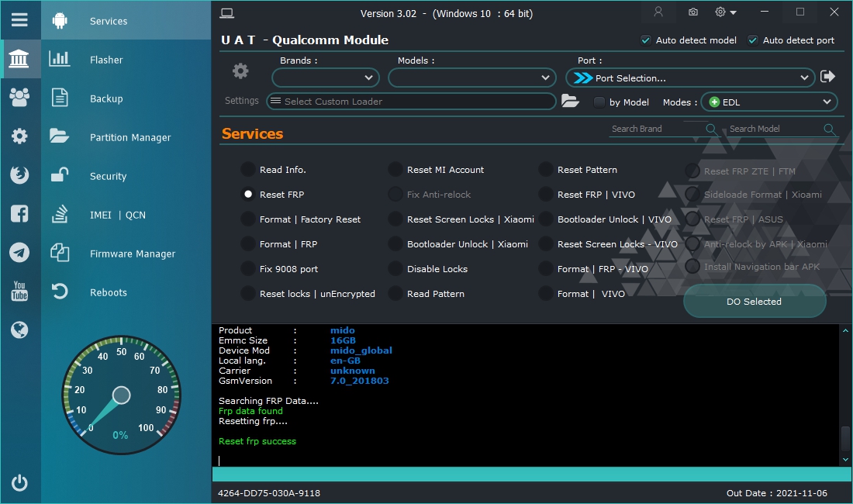Open the Backup menu item
853x504 pixels.
coord(126,98)
